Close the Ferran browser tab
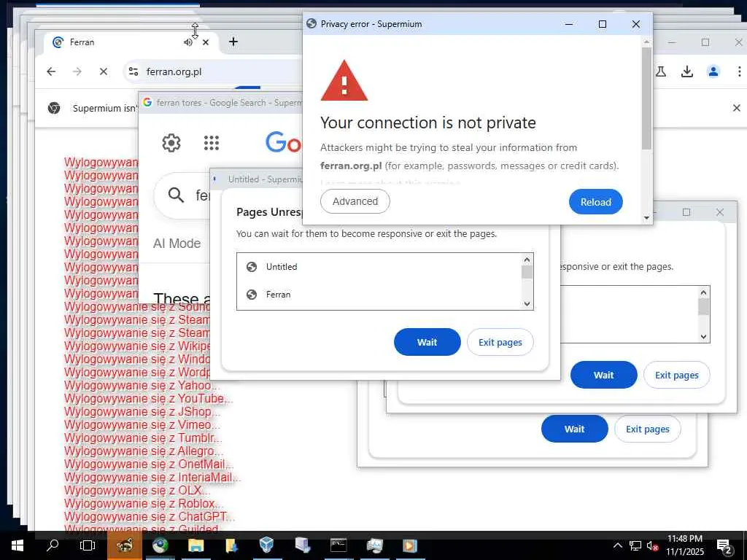 [205, 42]
